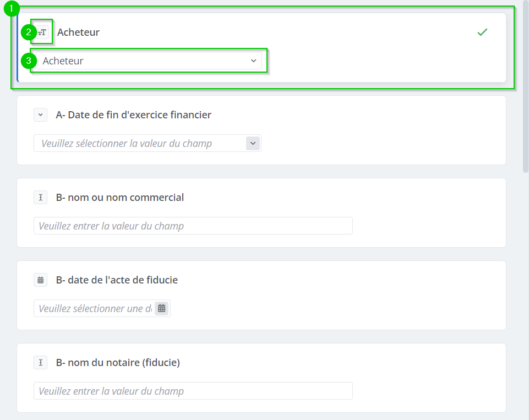
Task: Click the 'Veuillez sélectionner une date' input
Action: (x=94, y=309)
